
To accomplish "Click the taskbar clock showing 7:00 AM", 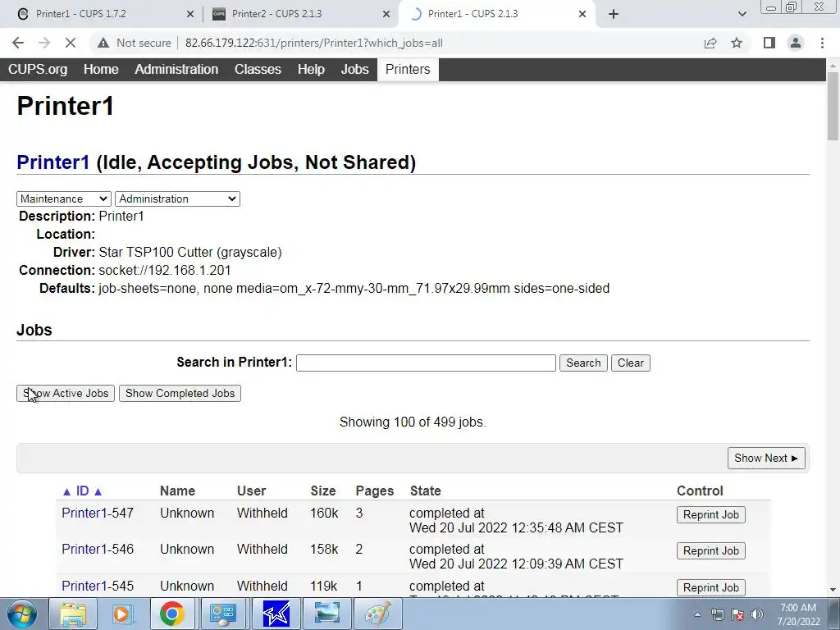I will (798, 614).
